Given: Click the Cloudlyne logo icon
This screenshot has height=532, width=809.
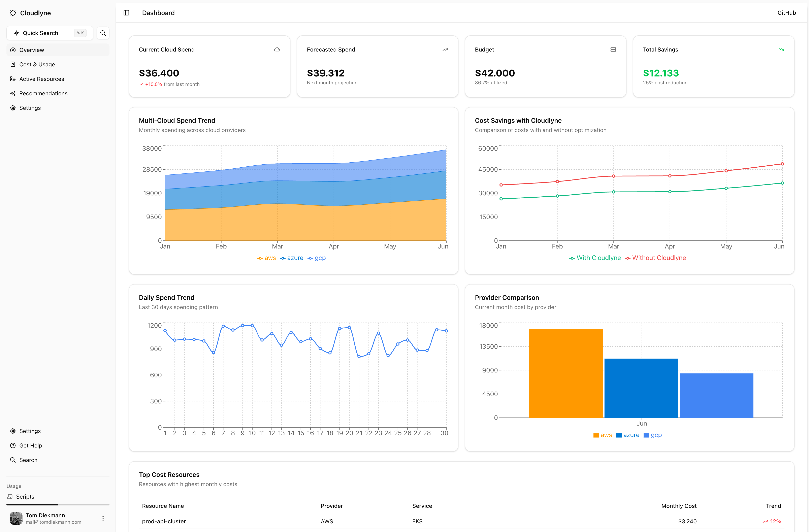Looking at the screenshot, I should tap(13, 13).
